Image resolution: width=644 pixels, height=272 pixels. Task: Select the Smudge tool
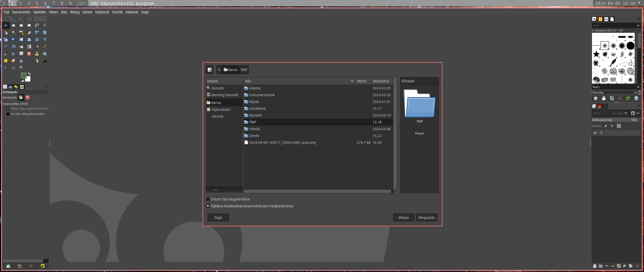13,61
